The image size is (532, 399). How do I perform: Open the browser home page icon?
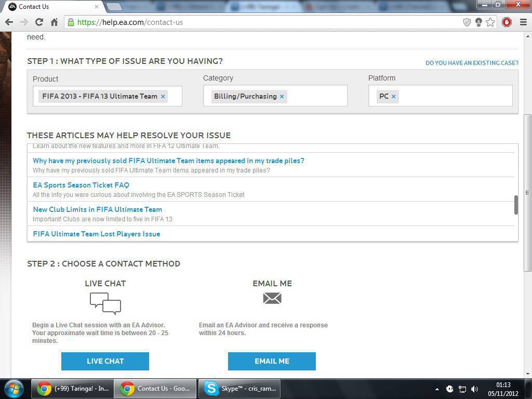(x=54, y=22)
